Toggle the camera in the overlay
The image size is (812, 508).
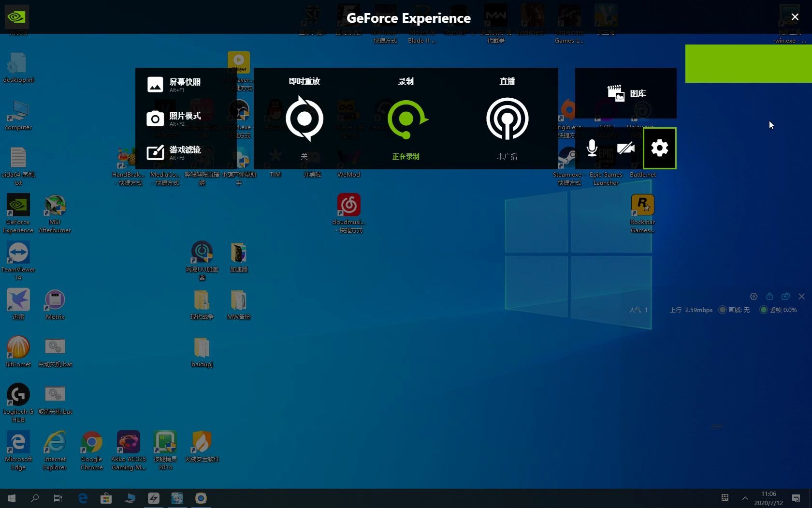point(626,148)
